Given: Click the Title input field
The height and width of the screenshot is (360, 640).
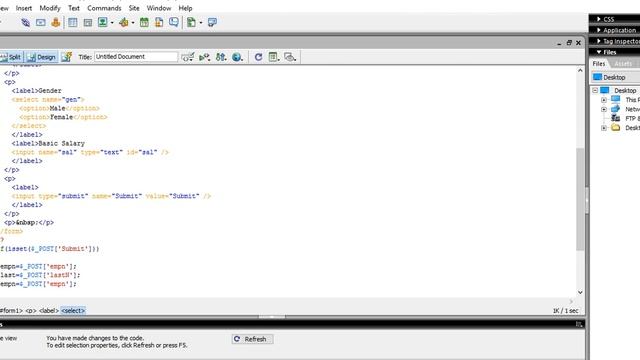Looking at the screenshot, I should (x=136, y=57).
